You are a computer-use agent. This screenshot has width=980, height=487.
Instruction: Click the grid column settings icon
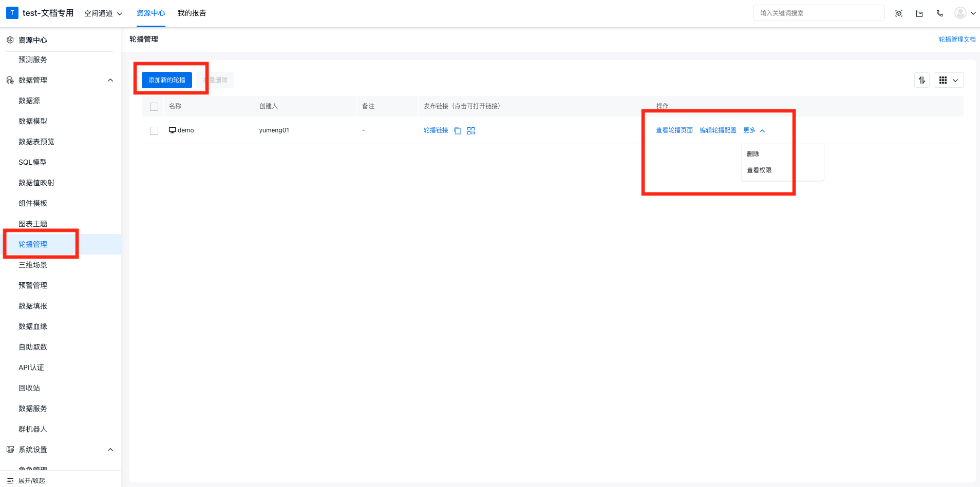(x=943, y=80)
